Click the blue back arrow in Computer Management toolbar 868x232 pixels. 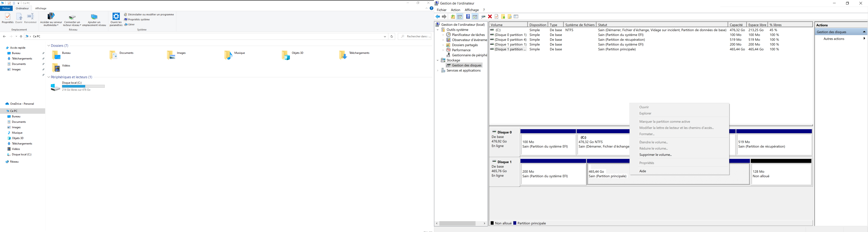[438, 17]
